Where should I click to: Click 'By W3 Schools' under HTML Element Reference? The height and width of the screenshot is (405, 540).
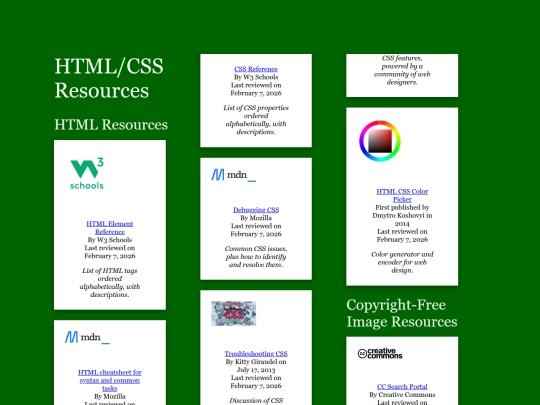tap(110, 240)
